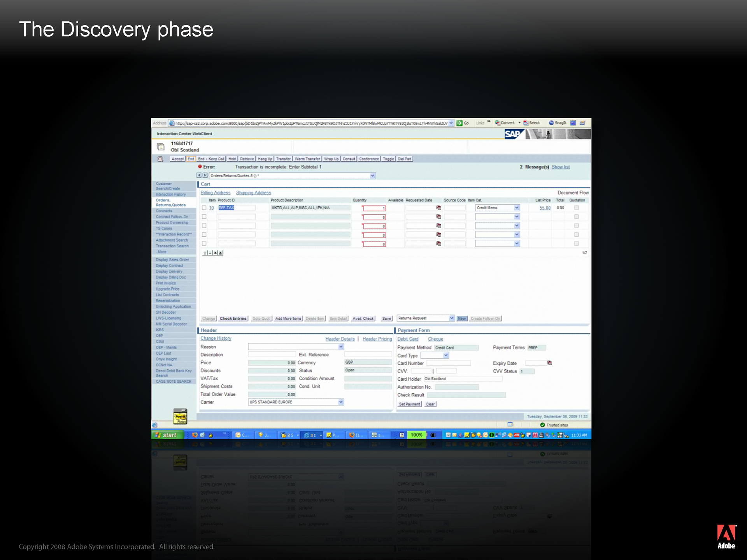Click the phone icon beside Accept

(160, 159)
